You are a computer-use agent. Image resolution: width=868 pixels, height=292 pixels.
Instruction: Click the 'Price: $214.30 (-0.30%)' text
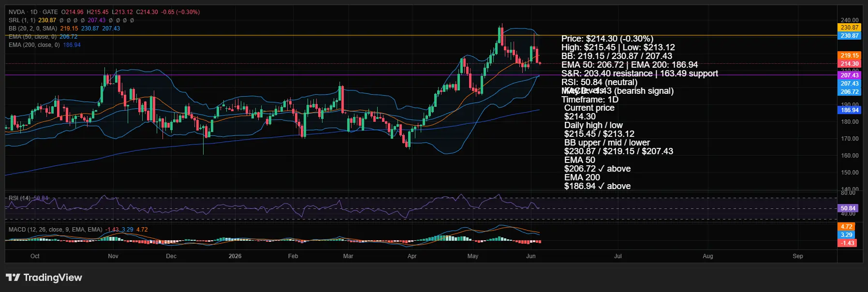(x=607, y=39)
